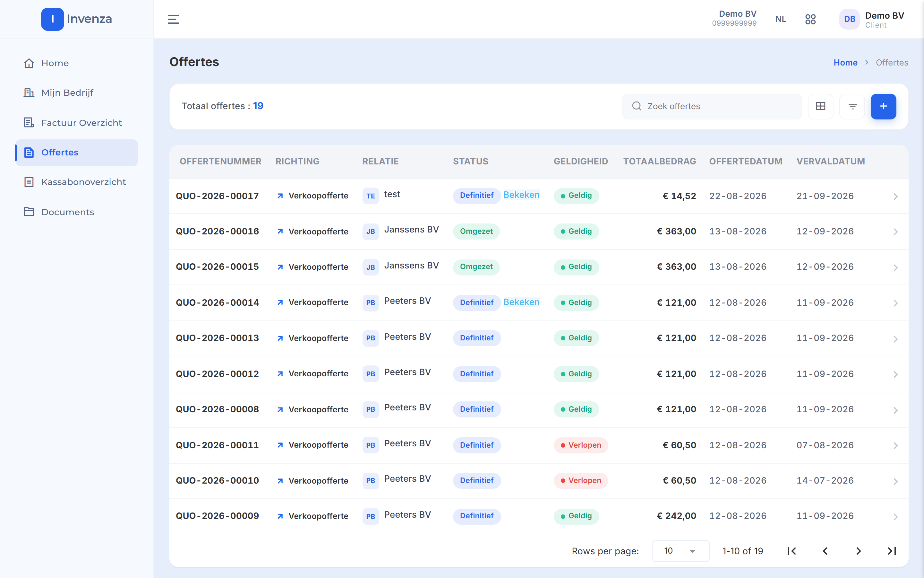Image resolution: width=924 pixels, height=578 pixels.
Task: Open Factuur Overzicht in sidebar
Action: (76, 123)
